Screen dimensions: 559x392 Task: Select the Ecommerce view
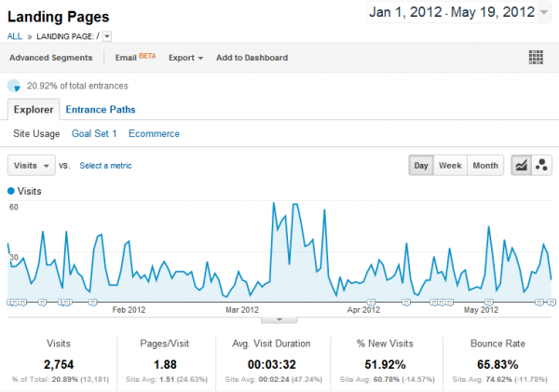click(x=154, y=134)
